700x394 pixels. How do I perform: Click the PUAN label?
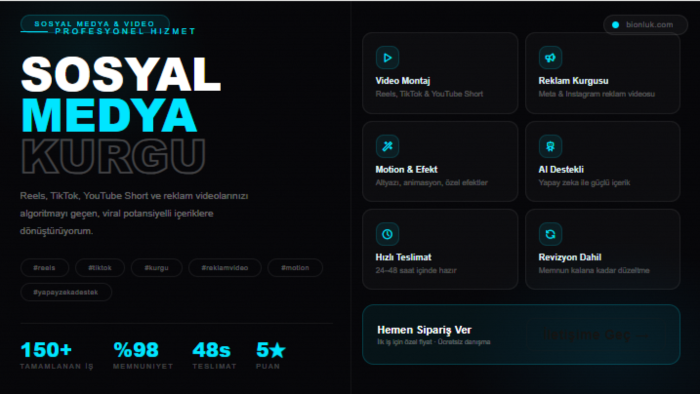pos(268,366)
